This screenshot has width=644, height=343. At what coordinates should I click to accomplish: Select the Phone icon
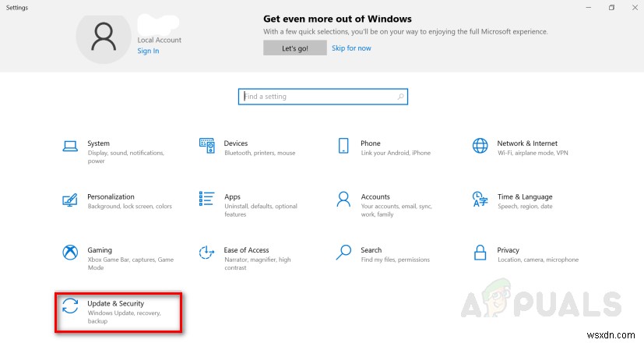343,146
